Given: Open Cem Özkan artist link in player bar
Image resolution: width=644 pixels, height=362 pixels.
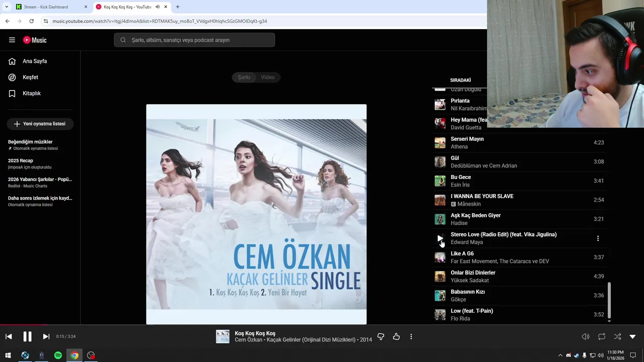Looking at the screenshot, I should [x=249, y=340].
